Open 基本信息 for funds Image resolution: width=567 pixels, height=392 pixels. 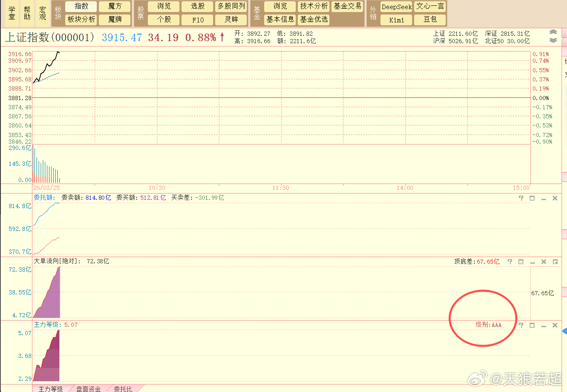(280, 20)
